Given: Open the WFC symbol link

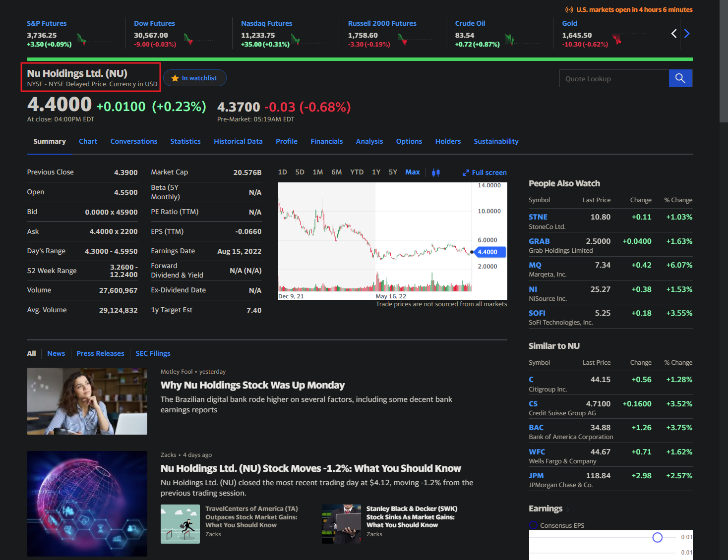Looking at the screenshot, I should tap(537, 452).
